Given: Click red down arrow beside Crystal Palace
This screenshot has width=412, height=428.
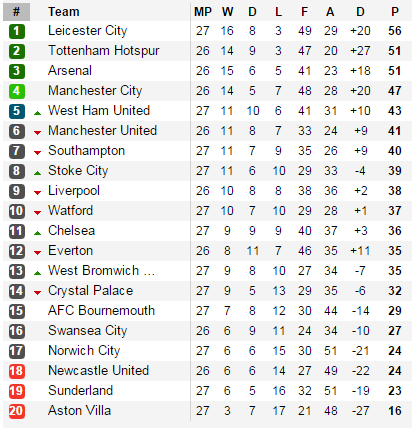Looking at the screenshot, I should [37, 293].
